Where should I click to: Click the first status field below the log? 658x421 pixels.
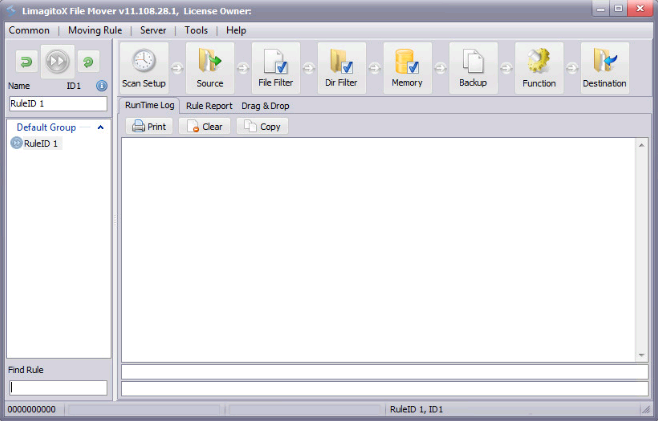click(x=385, y=372)
